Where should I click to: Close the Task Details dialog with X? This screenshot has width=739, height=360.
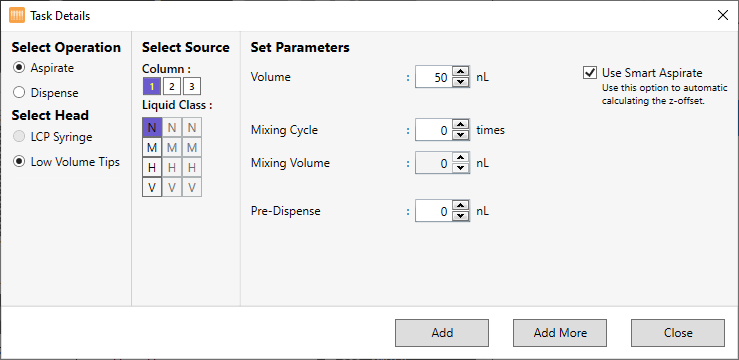pos(723,16)
